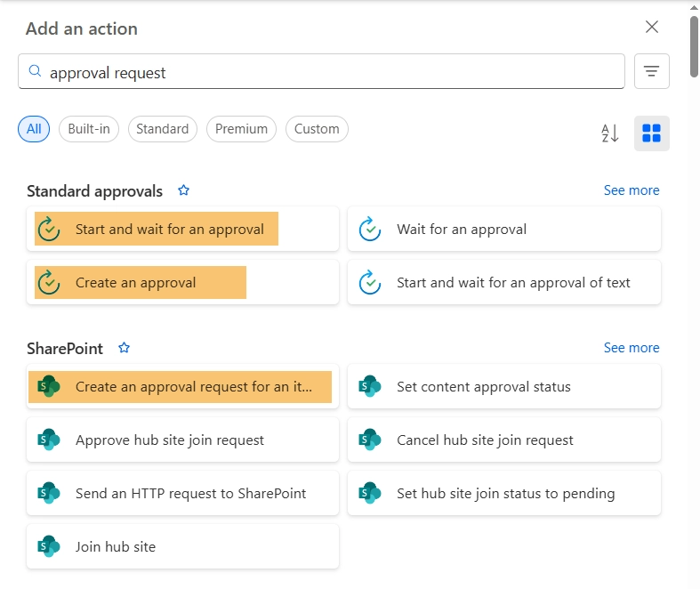
Task: Click the Wait for an approval icon
Action: click(x=370, y=230)
